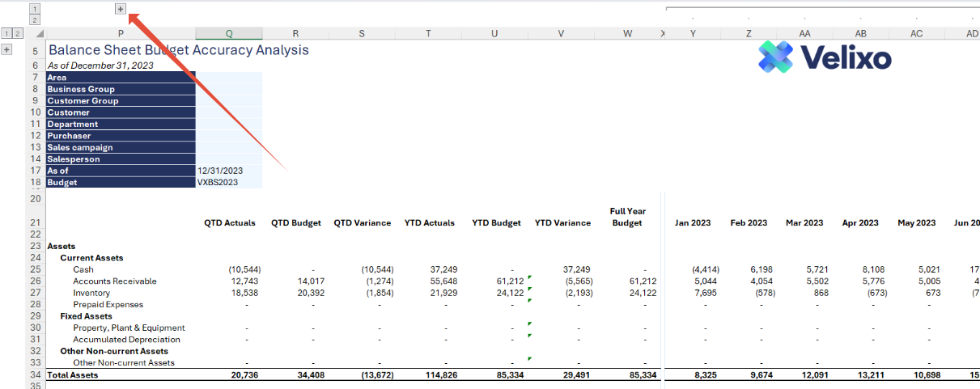
Task: Select the 'QTD Variance' heading cell
Action: (362, 222)
